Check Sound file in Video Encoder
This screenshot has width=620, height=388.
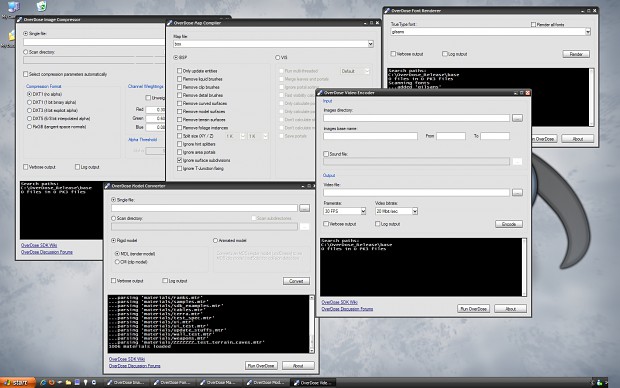(x=326, y=154)
